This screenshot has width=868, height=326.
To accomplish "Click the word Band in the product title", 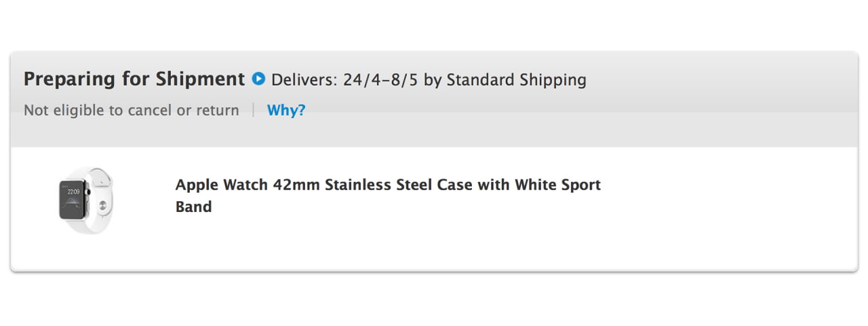I will click(x=193, y=206).
